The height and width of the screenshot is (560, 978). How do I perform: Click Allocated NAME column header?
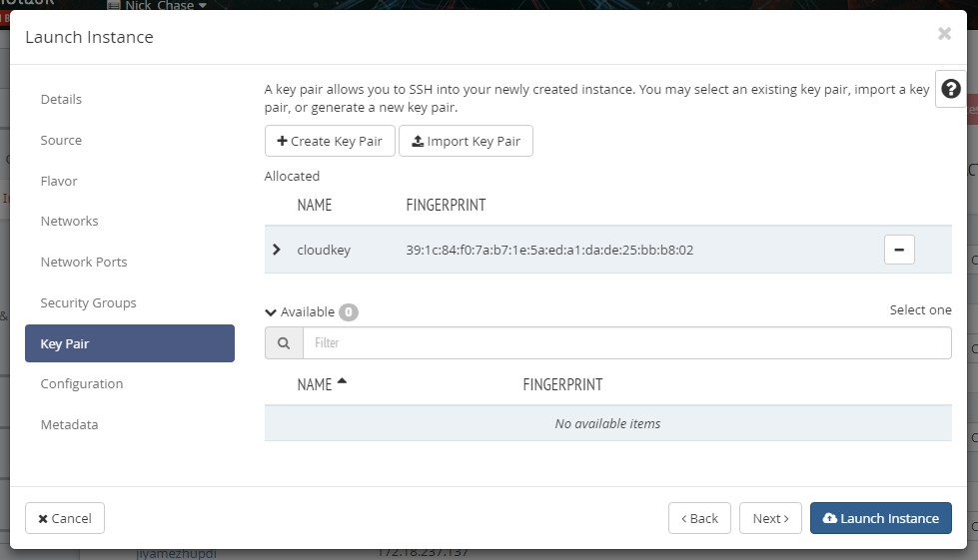[315, 205]
